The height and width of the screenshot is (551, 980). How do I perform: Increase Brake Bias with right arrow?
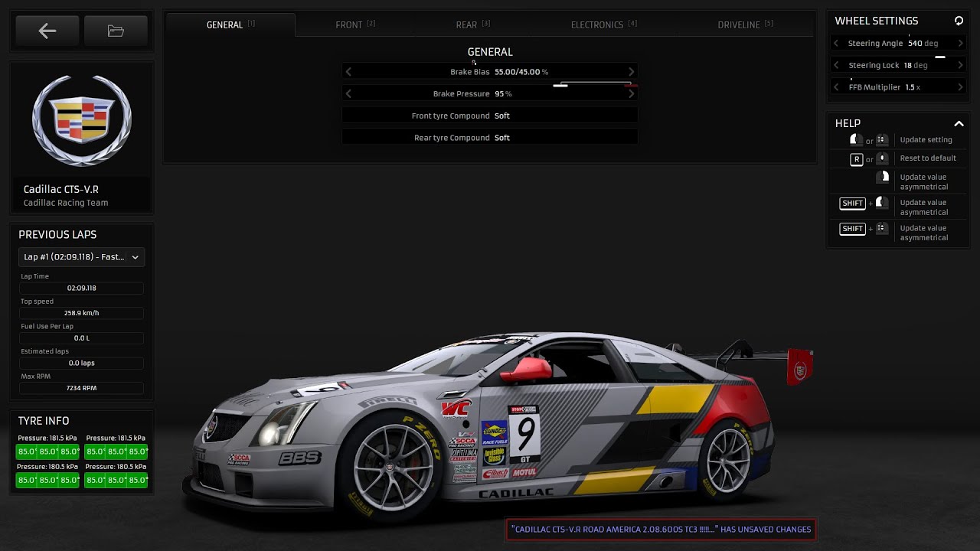click(x=632, y=72)
